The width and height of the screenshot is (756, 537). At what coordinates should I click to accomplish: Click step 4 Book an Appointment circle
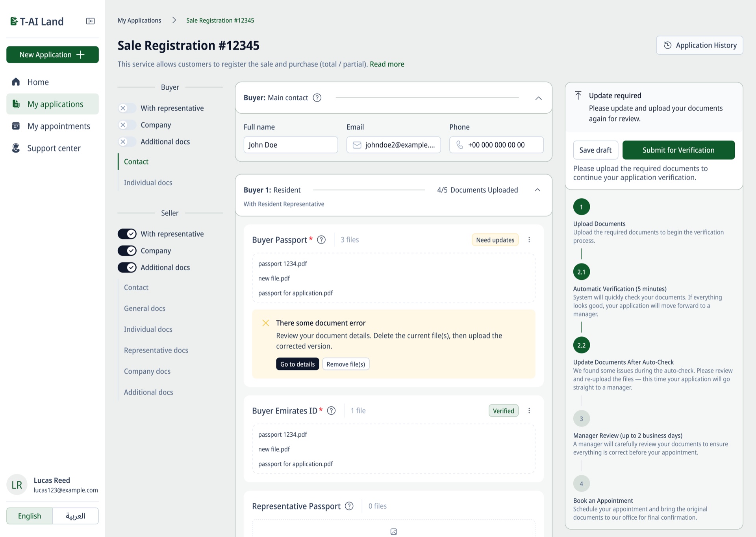coord(582,484)
